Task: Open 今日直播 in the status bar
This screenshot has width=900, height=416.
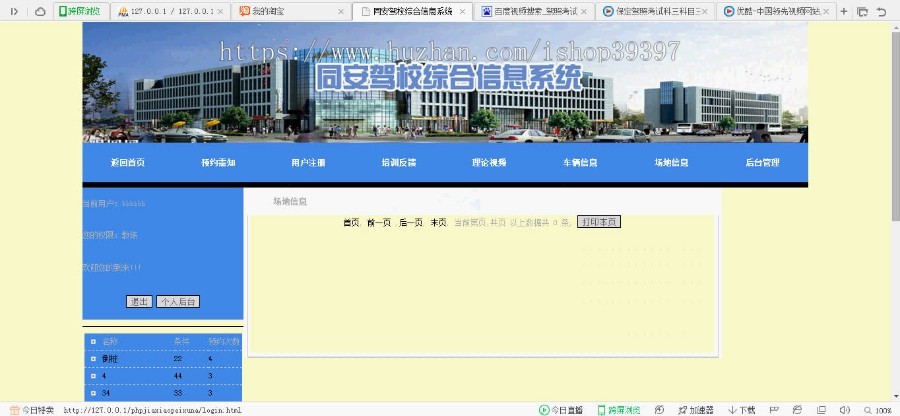Action: click(561, 410)
